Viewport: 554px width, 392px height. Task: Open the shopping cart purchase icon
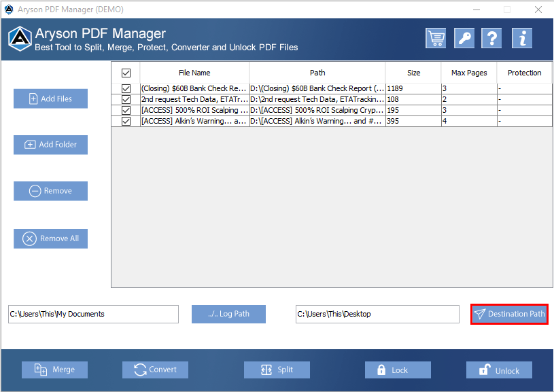point(436,38)
